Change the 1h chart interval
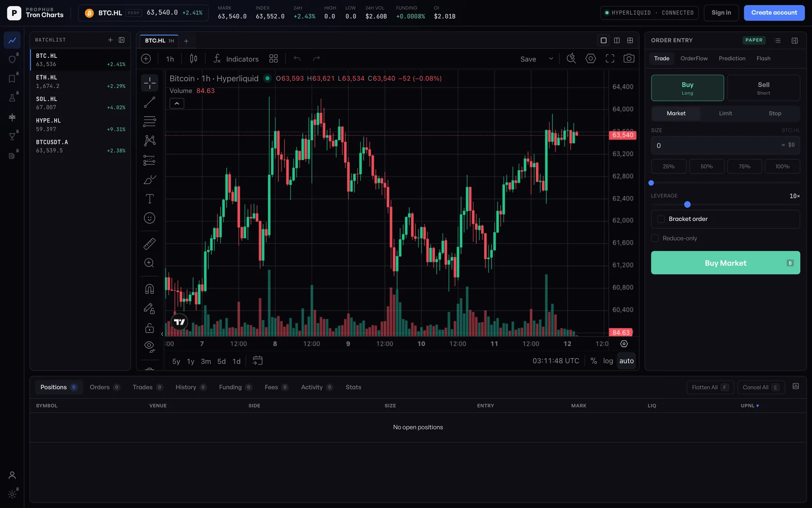The width and height of the screenshot is (812, 508). pyautogui.click(x=170, y=59)
